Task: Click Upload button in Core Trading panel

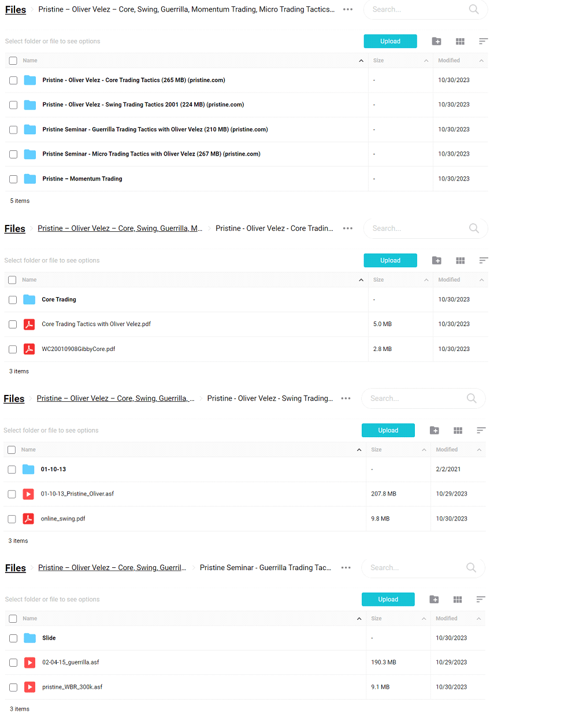Action: click(391, 260)
